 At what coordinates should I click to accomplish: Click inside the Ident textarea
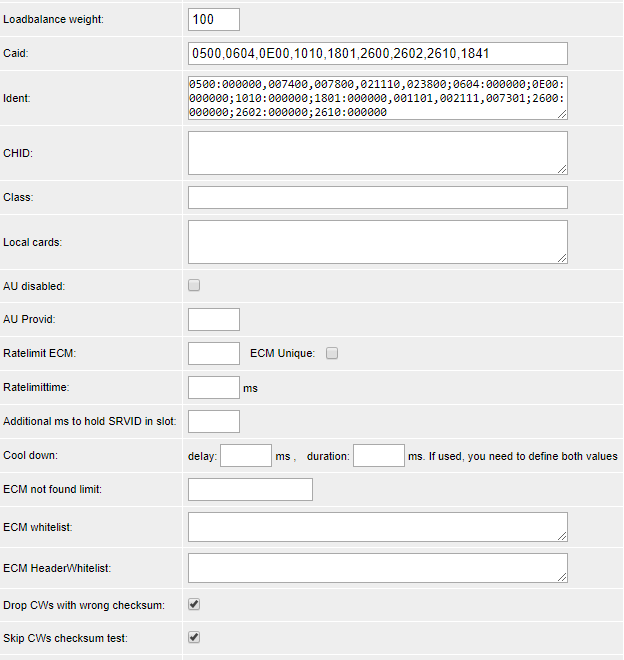pyautogui.click(x=378, y=98)
